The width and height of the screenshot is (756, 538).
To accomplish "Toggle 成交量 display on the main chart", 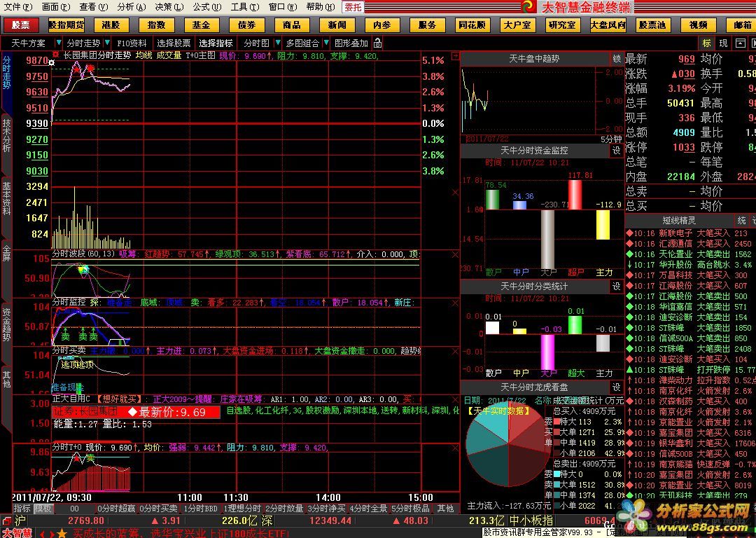I will click(x=169, y=55).
